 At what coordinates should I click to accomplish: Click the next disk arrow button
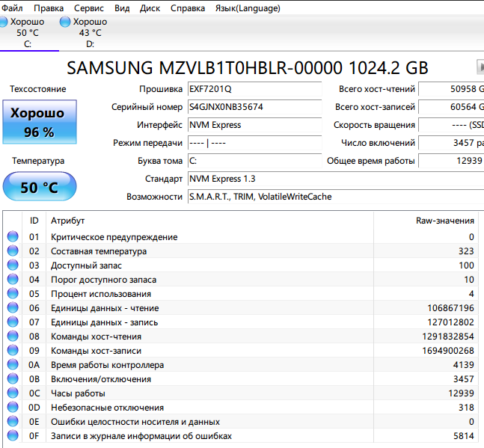click(480, 67)
